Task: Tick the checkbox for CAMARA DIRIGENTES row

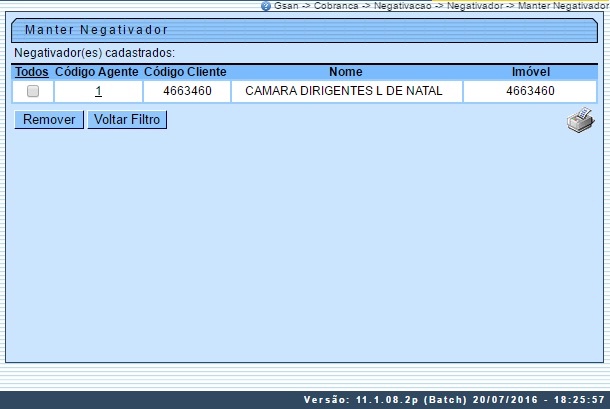Action: 33,91
